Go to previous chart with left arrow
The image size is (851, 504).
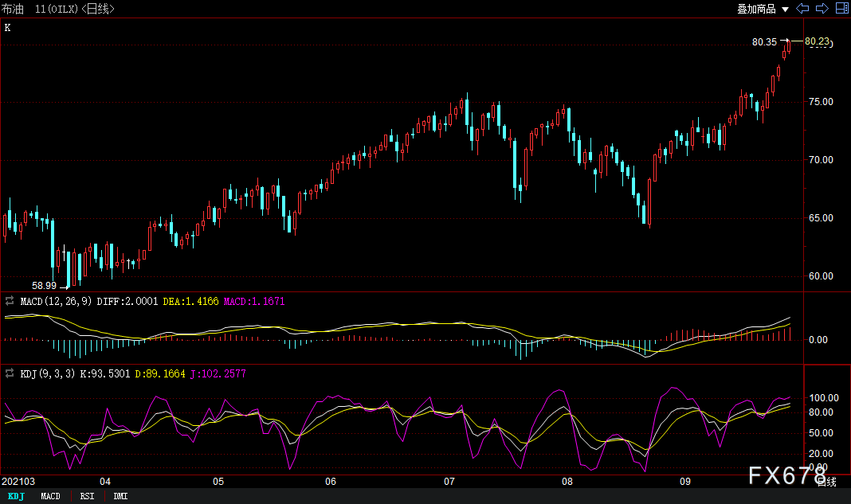coord(802,8)
